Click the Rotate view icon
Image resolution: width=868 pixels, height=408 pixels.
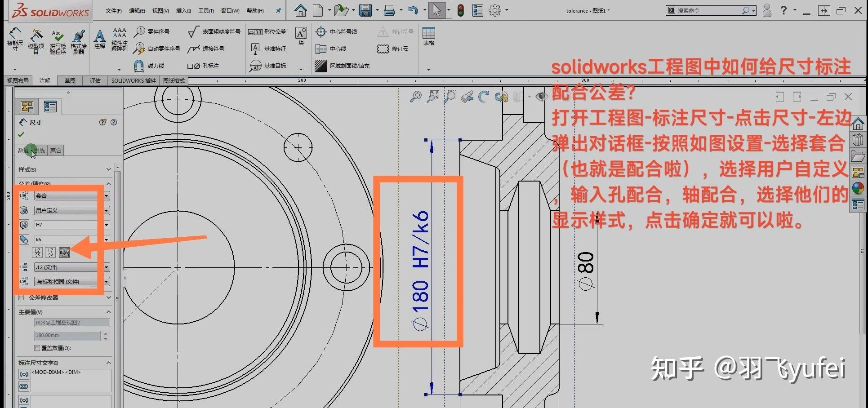(x=484, y=96)
